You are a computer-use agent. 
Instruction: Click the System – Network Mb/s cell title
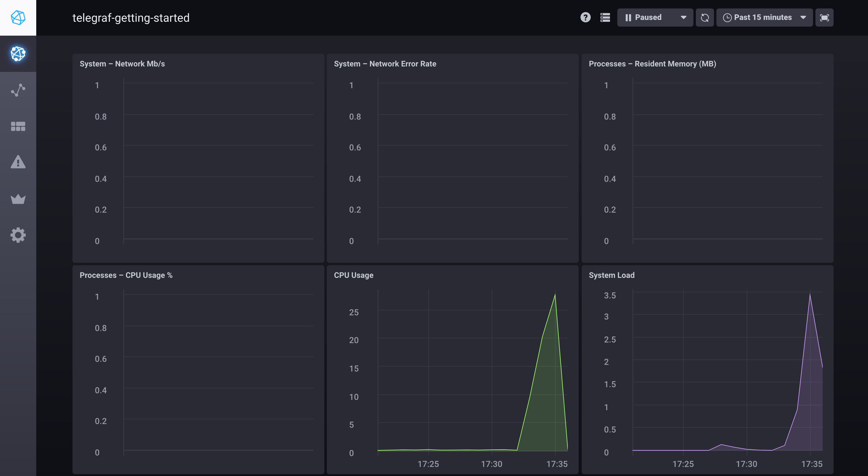(122, 64)
